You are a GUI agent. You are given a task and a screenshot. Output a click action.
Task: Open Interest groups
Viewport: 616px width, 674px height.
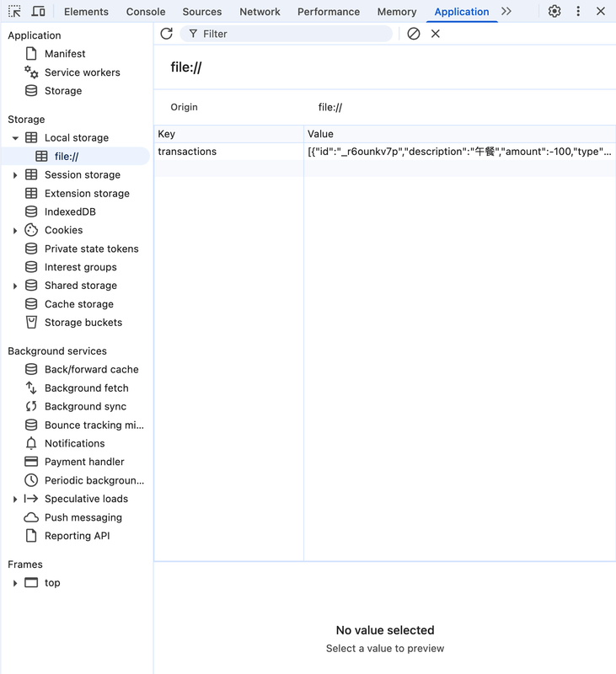(80, 267)
